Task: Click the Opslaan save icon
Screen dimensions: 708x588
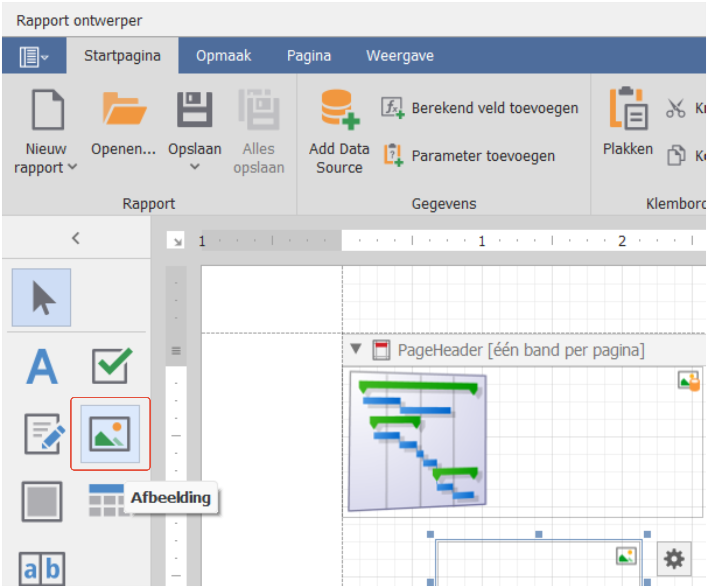Action: (x=194, y=110)
